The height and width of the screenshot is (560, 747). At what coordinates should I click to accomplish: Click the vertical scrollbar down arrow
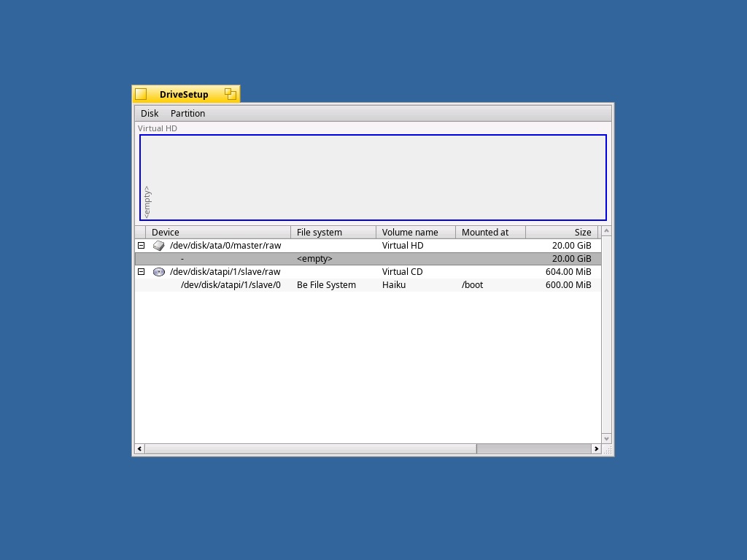[x=606, y=438]
